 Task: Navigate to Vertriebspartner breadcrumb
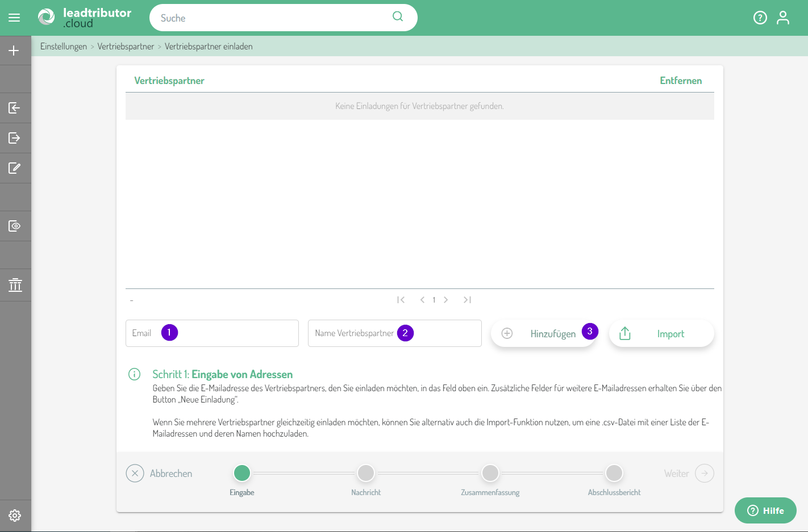pyautogui.click(x=126, y=47)
